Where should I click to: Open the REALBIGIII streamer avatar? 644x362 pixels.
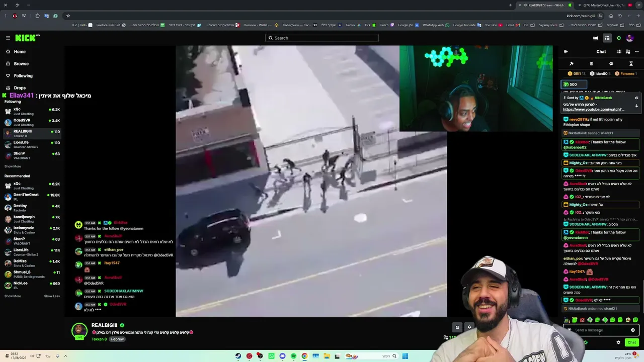point(79,331)
